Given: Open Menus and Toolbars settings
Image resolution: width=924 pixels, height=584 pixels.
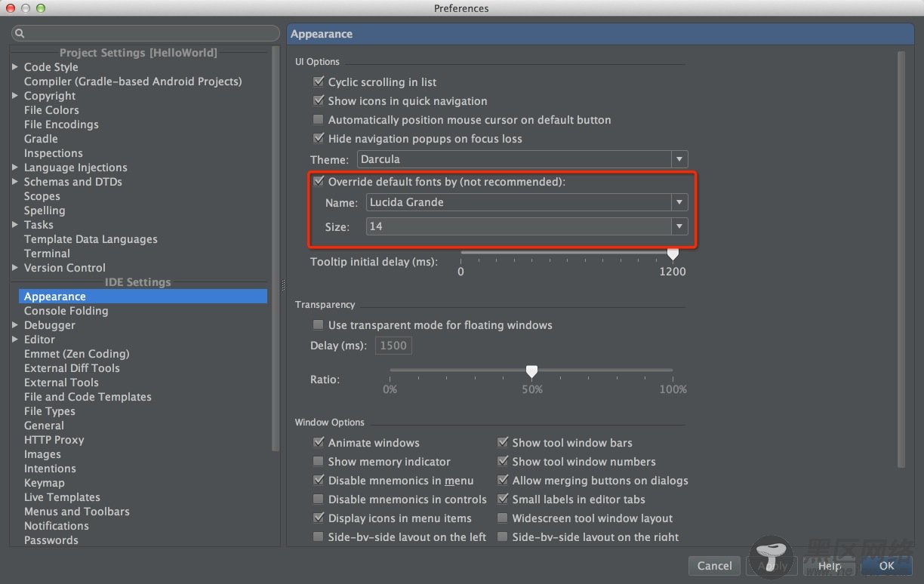Looking at the screenshot, I should (77, 512).
